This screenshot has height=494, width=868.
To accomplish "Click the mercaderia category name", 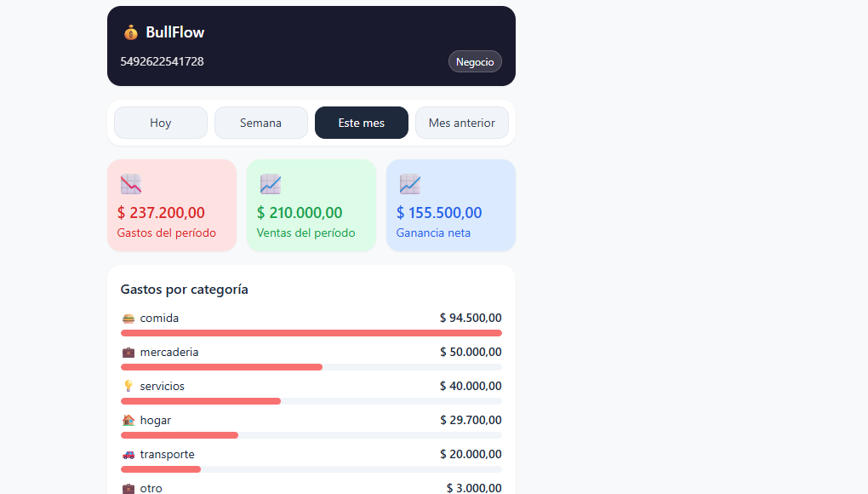I will coord(169,353).
